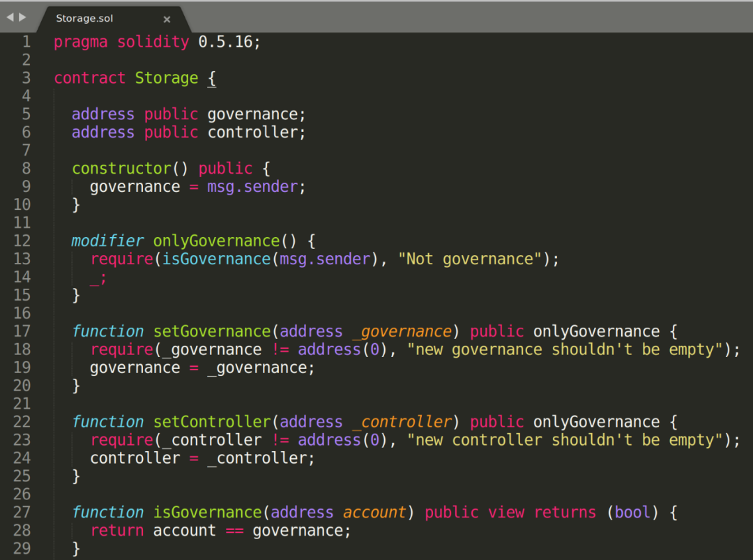This screenshot has height=560, width=753.
Task: Click the '_governance' parameter on line 17
Action: tap(402, 331)
